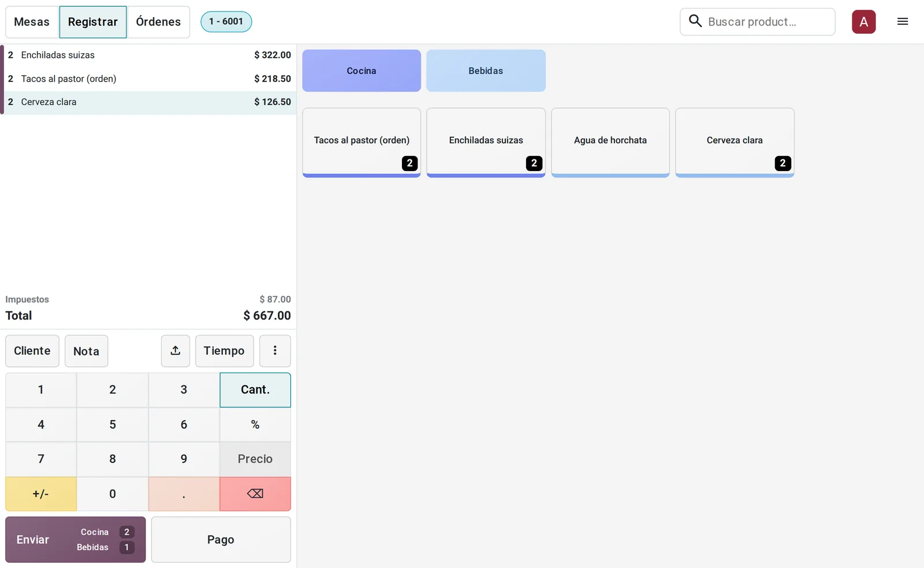This screenshot has width=924, height=568.
Task: Add Cerveza clara product card
Action: point(735,142)
